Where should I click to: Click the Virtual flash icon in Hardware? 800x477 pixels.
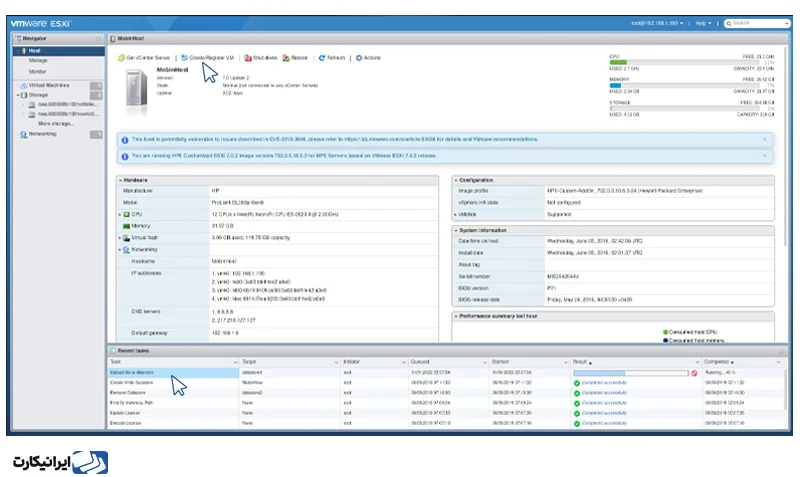point(127,238)
